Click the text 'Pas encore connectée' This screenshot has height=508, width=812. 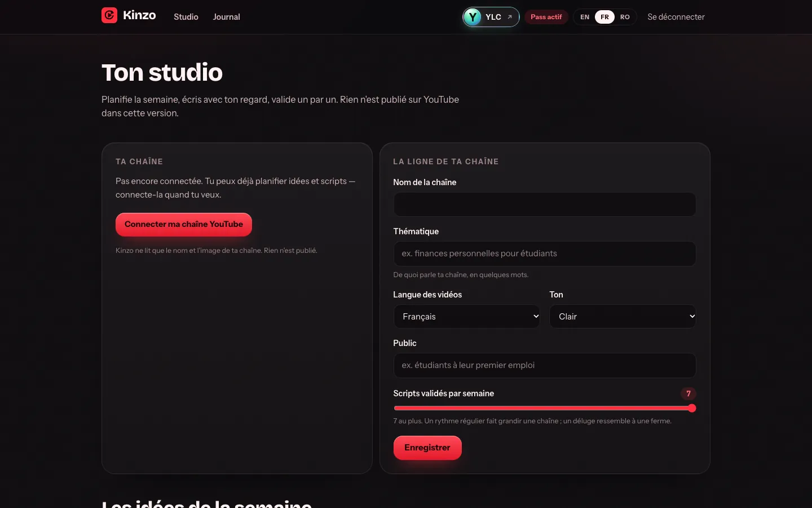pos(236,188)
